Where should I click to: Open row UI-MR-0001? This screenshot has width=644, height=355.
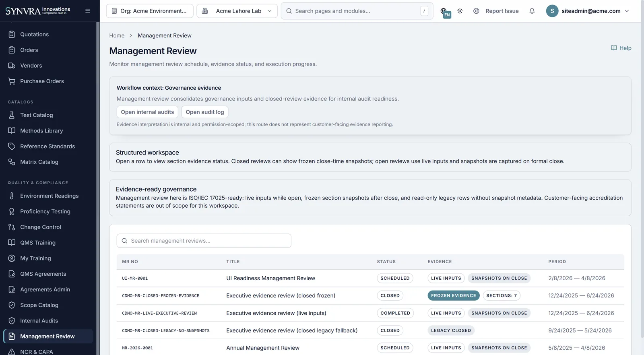point(370,278)
